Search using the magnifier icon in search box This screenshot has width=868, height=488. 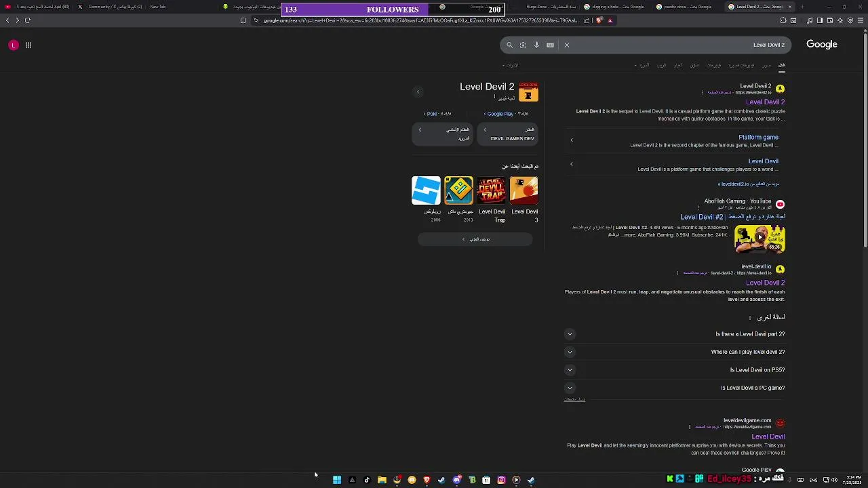pos(510,45)
